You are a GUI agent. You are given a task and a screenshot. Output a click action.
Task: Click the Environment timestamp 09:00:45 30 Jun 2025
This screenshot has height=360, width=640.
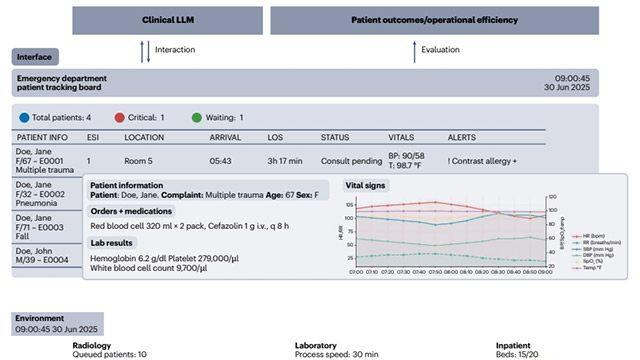click(56, 329)
